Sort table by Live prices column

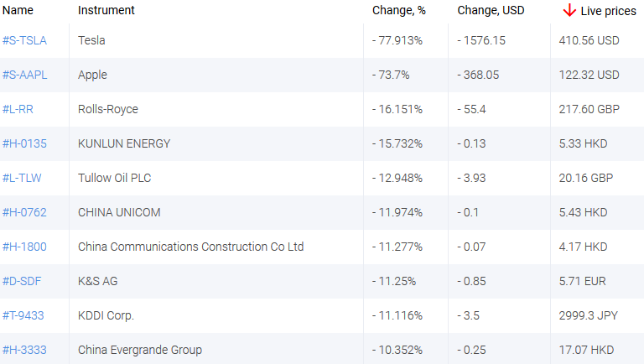[609, 11]
